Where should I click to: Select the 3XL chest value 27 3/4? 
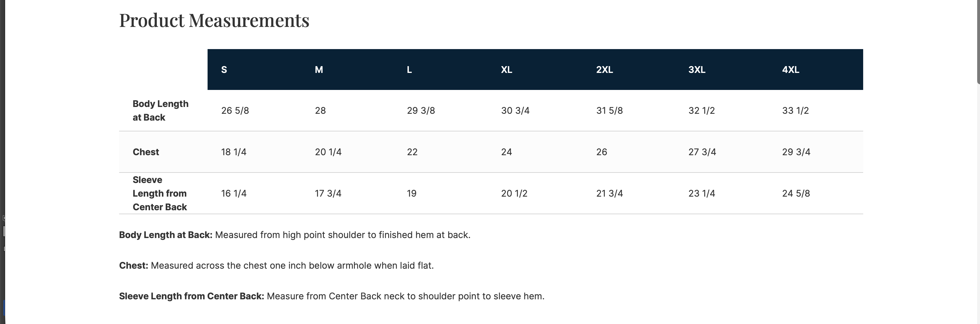point(702,152)
